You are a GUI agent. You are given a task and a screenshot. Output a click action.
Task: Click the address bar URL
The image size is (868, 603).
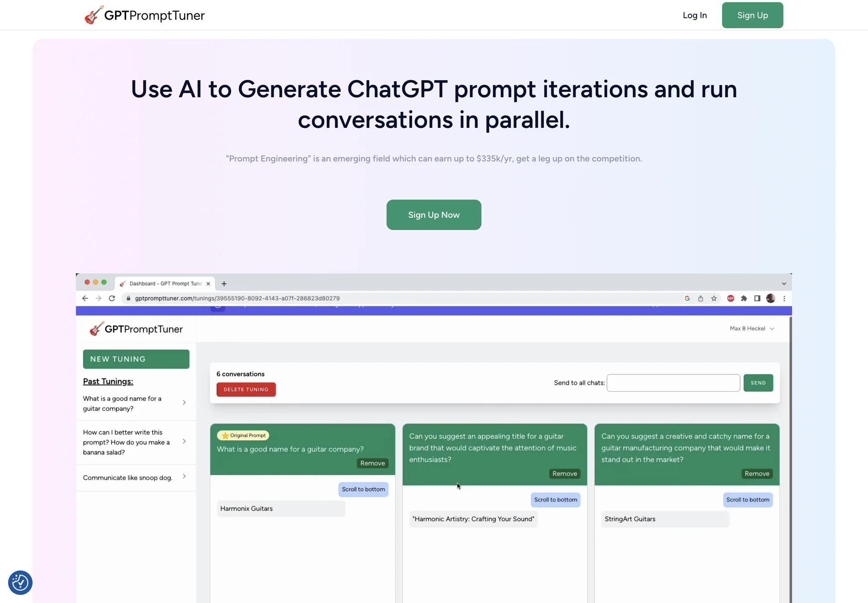[x=237, y=298]
